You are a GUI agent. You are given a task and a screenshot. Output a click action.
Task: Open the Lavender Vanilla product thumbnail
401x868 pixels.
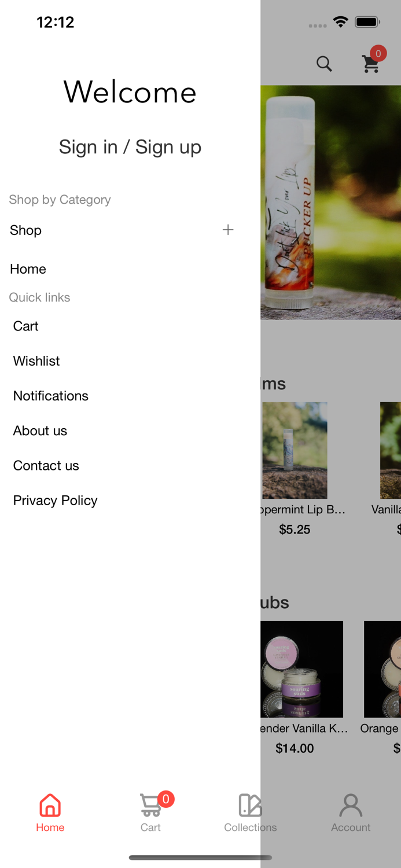coord(301,669)
